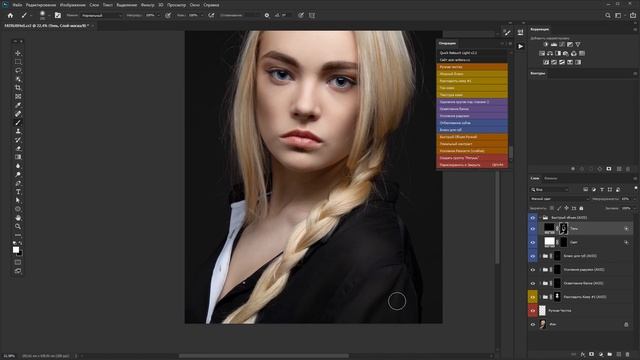Select the Rectangular Marquee tool
The width and height of the screenshot is (640, 360).
[18, 62]
